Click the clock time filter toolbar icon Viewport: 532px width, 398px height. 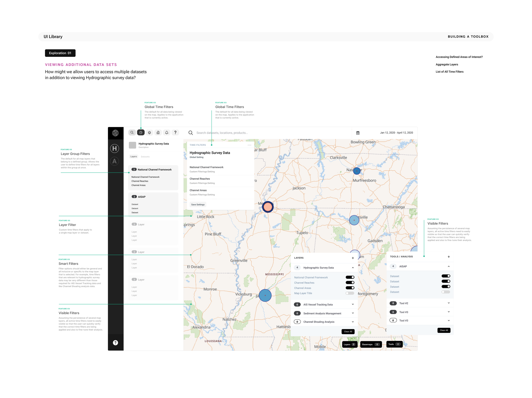point(141,133)
